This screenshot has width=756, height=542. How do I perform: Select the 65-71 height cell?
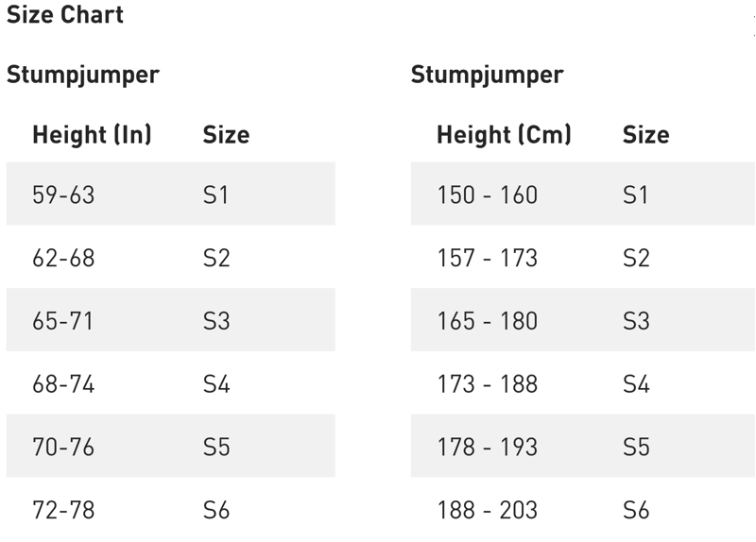63,321
